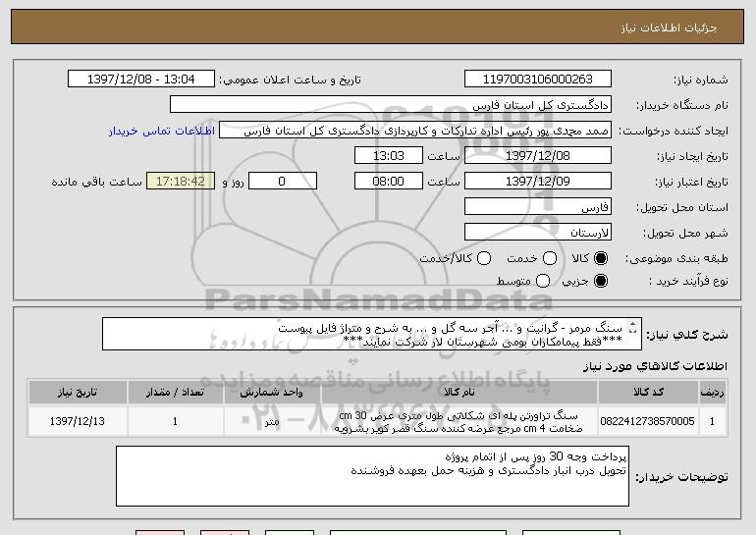The width and height of the screenshot is (756, 535).
Task: Click the request creator name field
Action: (x=415, y=131)
